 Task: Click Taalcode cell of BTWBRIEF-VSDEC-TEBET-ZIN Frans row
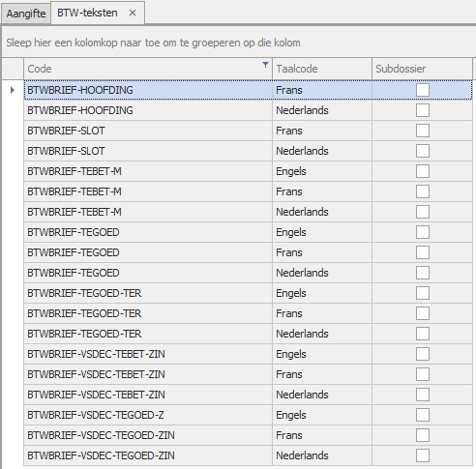click(322, 374)
